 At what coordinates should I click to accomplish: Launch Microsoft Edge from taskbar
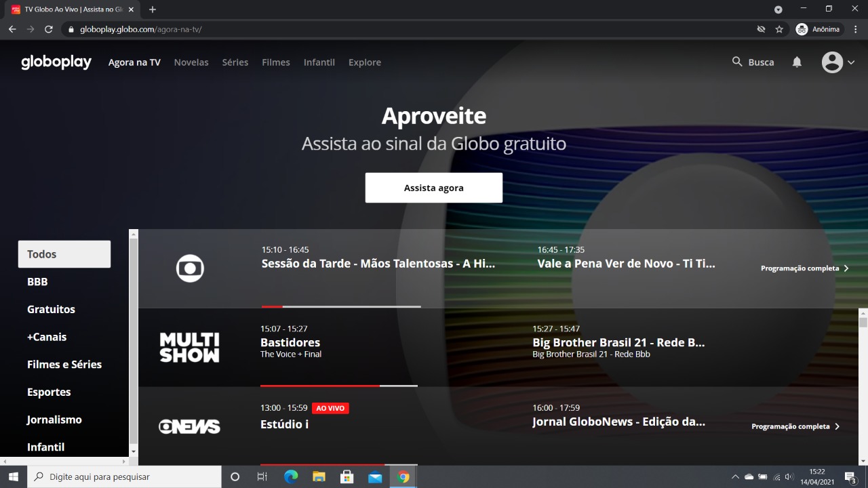(x=291, y=476)
